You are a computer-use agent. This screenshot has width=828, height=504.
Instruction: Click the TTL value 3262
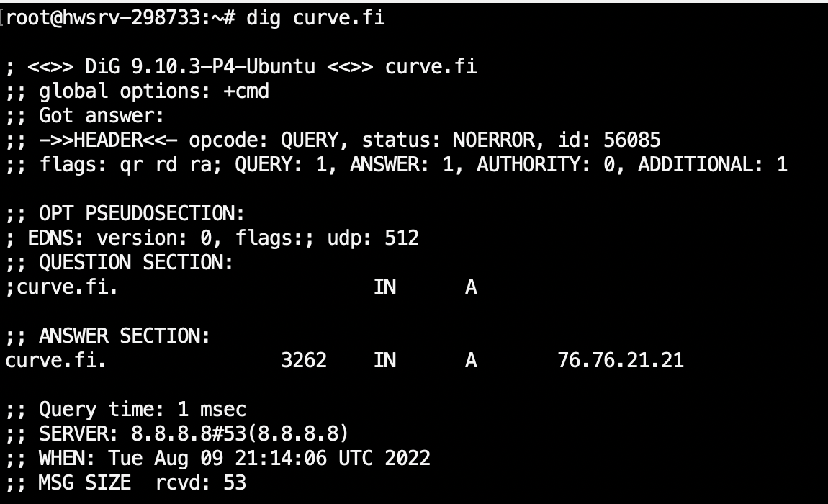pyautogui.click(x=304, y=360)
